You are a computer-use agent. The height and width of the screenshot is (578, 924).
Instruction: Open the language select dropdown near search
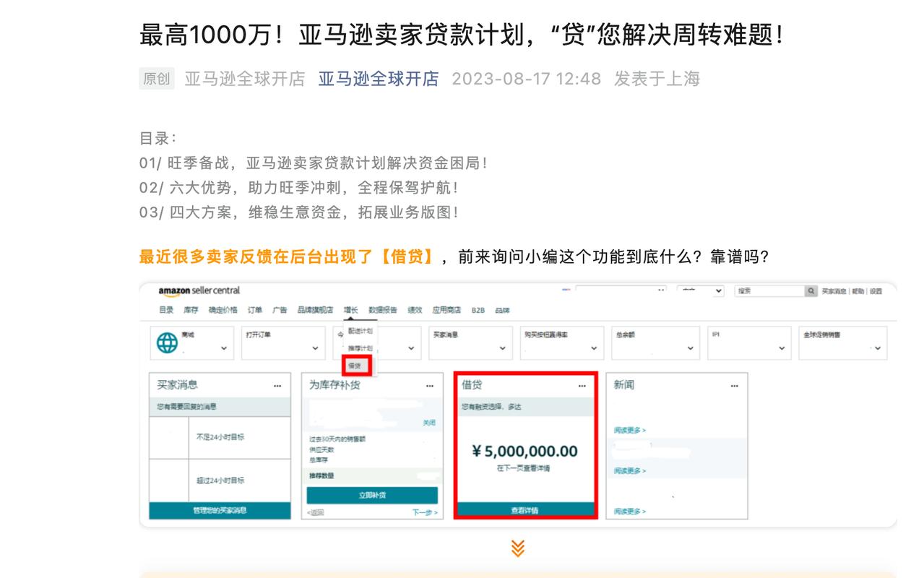pyautogui.click(x=700, y=290)
